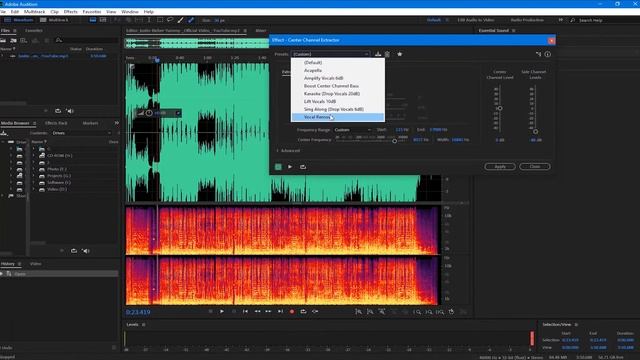Choose the Sing Along (Drop Vocals 6dB) preset
The image size is (640, 360).
pyautogui.click(x=338, y=109)
